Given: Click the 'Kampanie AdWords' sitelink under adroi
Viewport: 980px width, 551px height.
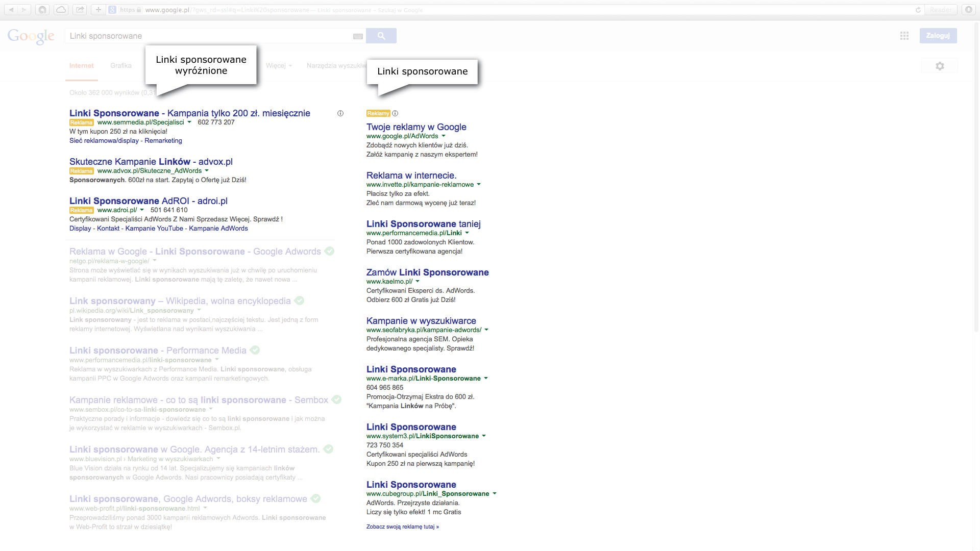Looking at the screenshot, I should [218, 229].
